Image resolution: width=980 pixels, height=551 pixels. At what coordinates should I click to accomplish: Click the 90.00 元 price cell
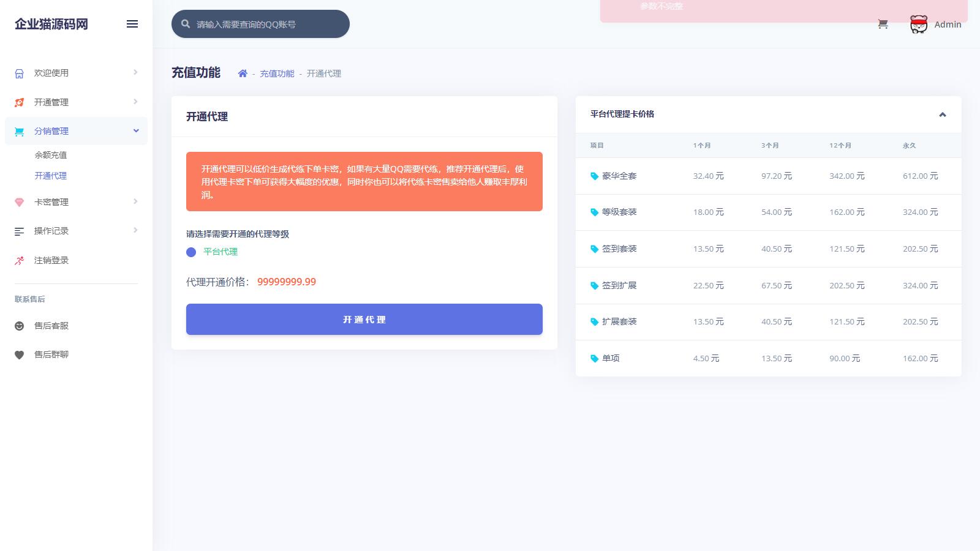point(845,358)
